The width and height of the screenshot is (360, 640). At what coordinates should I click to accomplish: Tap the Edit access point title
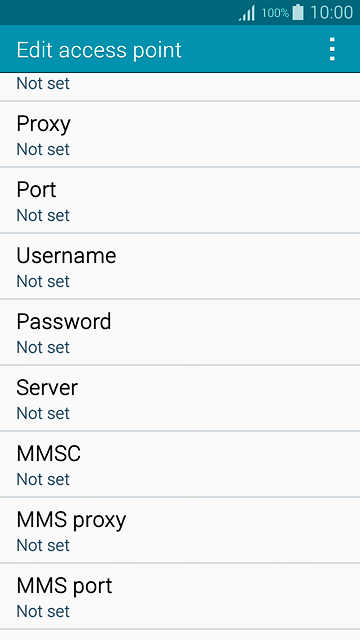point(99,50)
